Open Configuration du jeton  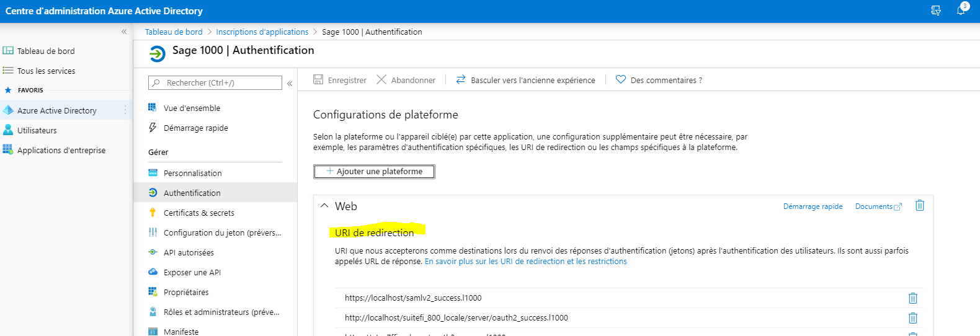coord(222,232)
